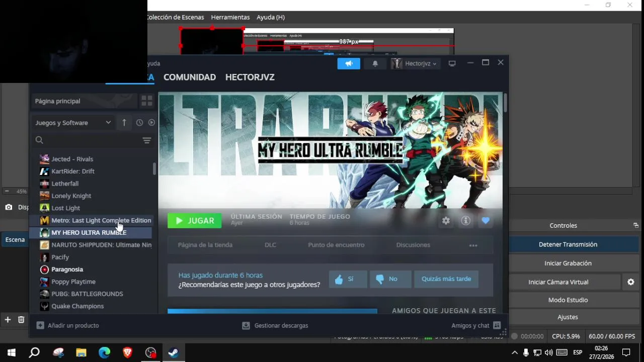The height and width of the screenshot is (362, 644).
Task: Recommend game with Sí thumbs-up button
Action: 348,279
